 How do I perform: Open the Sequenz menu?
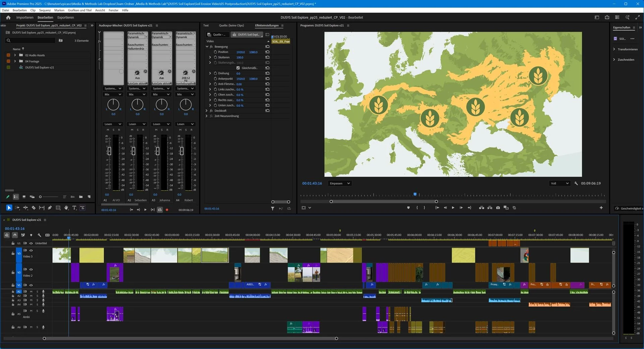pyautogui.click(x=45, y=10)
